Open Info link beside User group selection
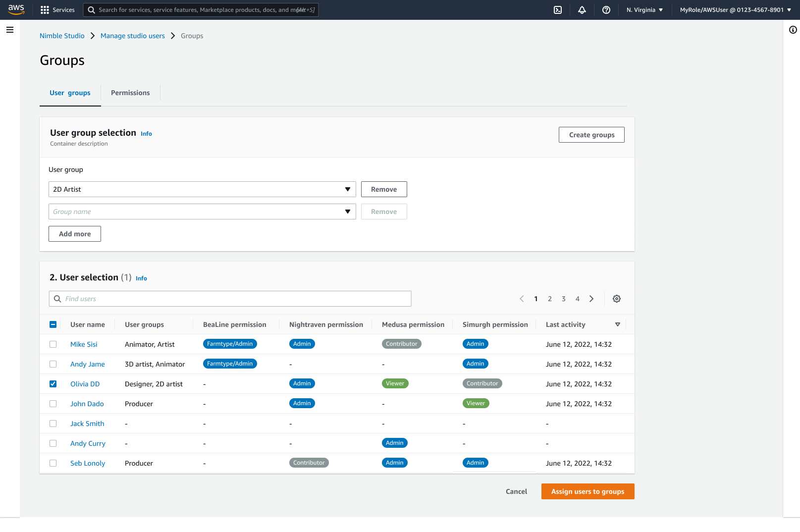The image size is (800, 532). tap(146, 134)
